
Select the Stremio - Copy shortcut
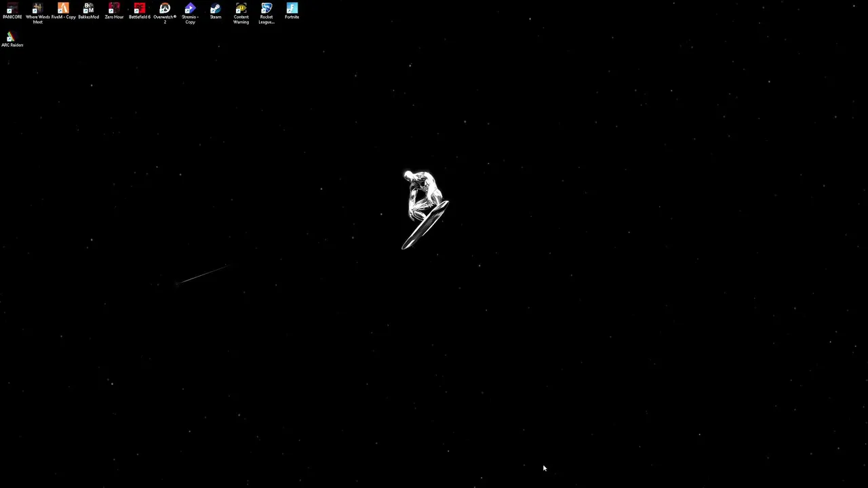pyautogui.click(x=190, y=14)
